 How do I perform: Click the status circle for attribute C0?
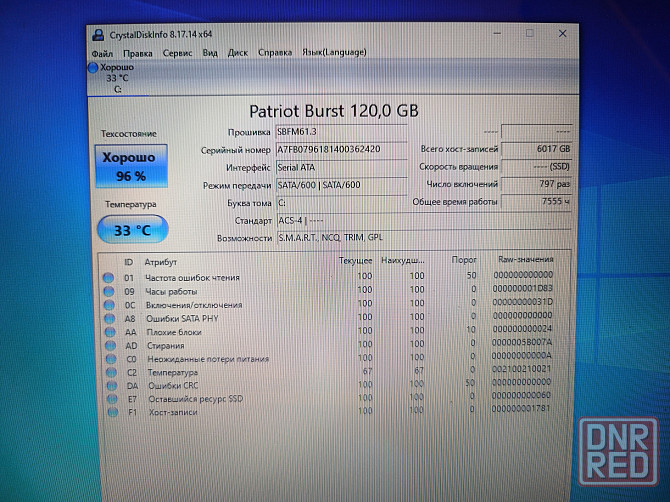pos(111,359)
